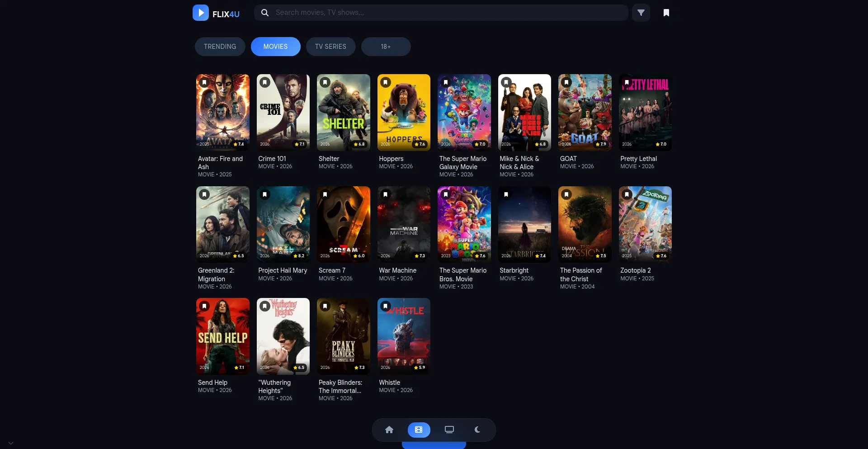Toggle dark mode moon icon
Image resolution: width=868 pixels, height=449 pixels.
click(x=477, y=430)
